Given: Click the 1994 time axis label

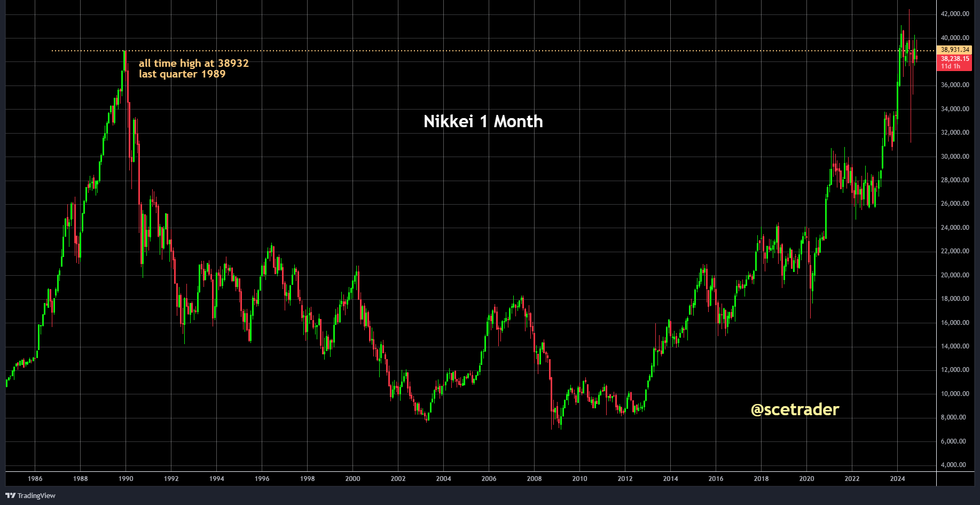Looking at the screenshot, I should click(x=217, y=479).
